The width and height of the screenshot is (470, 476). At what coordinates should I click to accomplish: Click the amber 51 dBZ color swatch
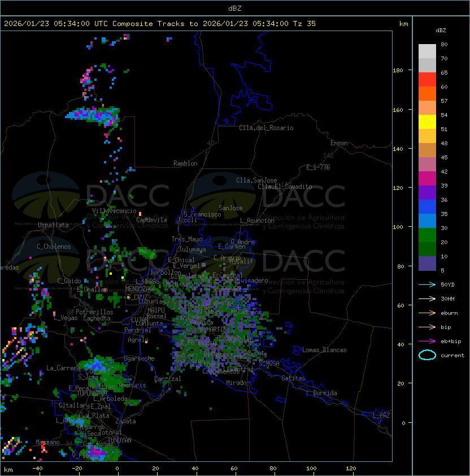click(x=427, y=136)
